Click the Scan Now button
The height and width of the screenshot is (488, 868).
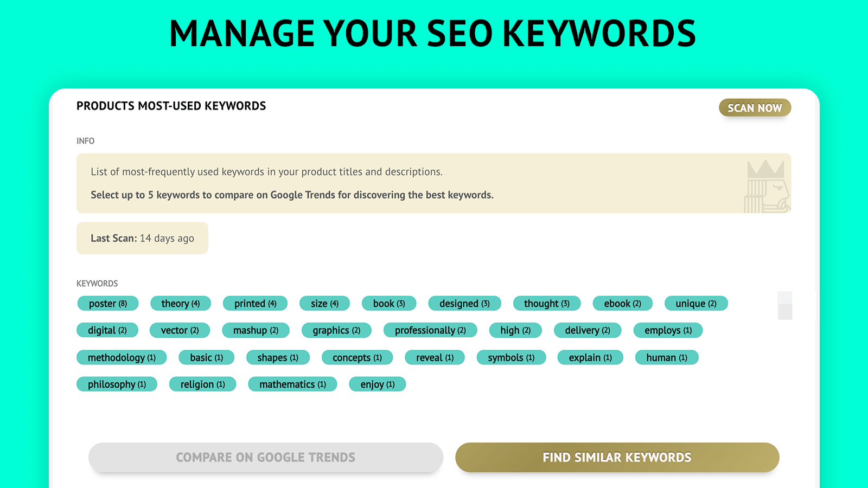tap(755, 108)
